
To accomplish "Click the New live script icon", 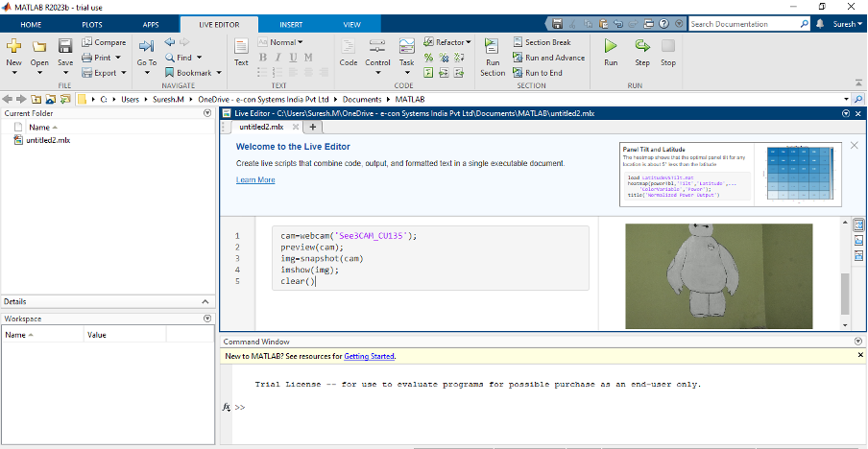I will pos(13,46).
